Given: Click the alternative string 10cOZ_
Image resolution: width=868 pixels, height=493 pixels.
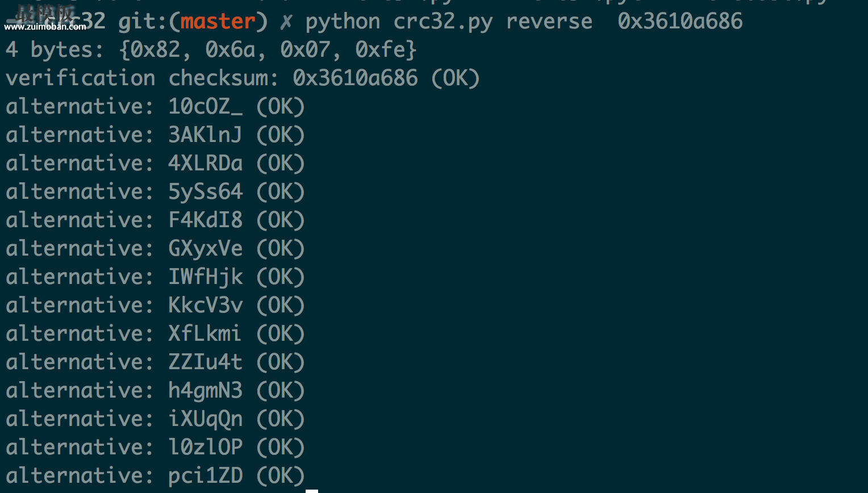Looking at the screenshot, I should (x=205, y=107).
